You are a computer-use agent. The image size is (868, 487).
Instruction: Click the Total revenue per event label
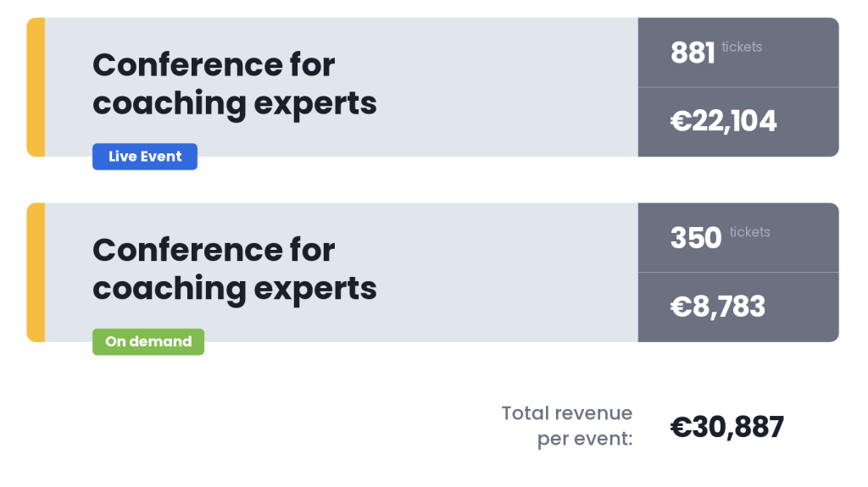(567, 425)
